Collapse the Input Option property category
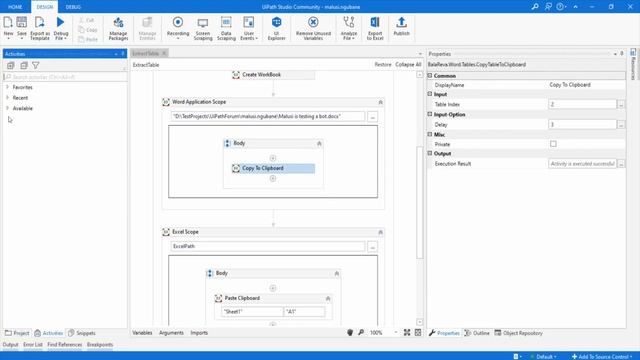 (430, 114)
